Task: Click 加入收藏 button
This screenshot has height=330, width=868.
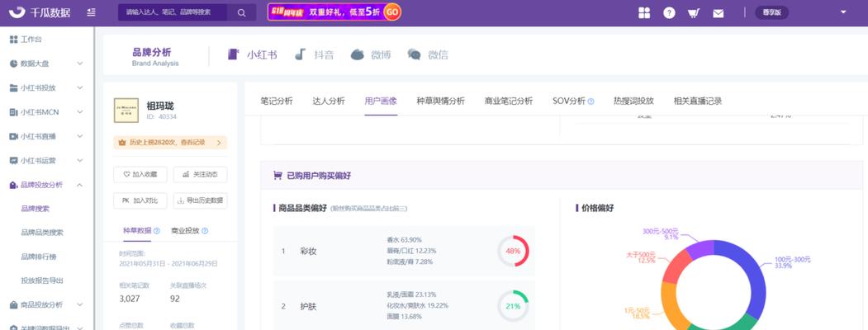Action: tap(140, 174)
